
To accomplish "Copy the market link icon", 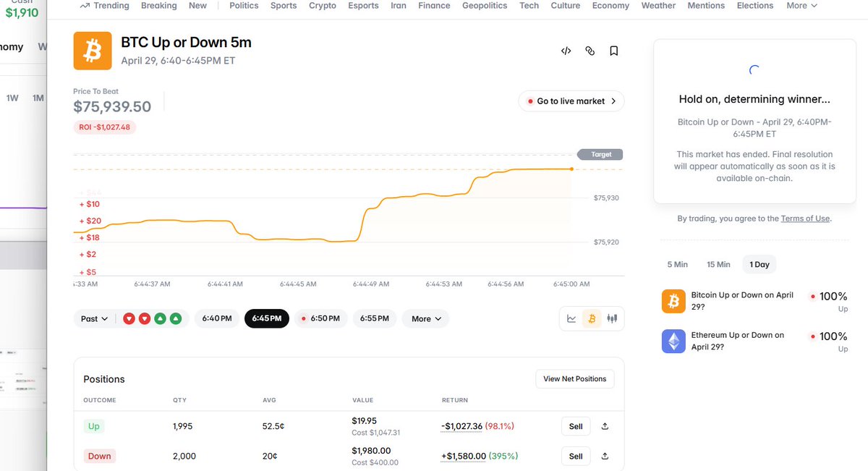I will pos(590,51).
